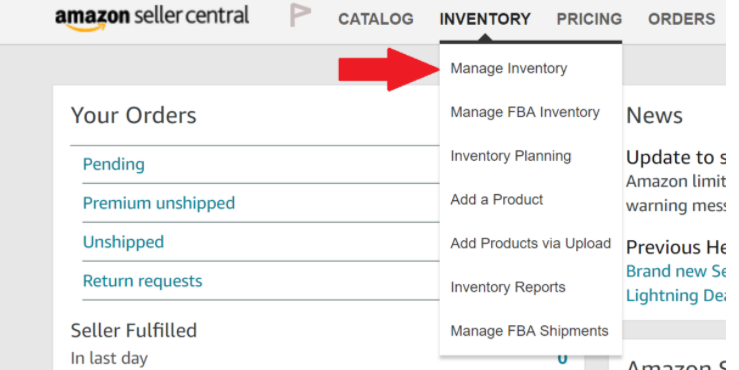Open Premium unshipped orders link
Viewport: 739px width, 370px height.
(159, 203)
